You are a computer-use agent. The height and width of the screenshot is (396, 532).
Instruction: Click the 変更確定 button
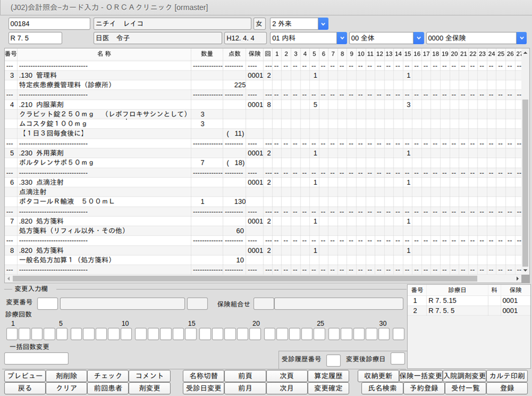tap(328, 388)
